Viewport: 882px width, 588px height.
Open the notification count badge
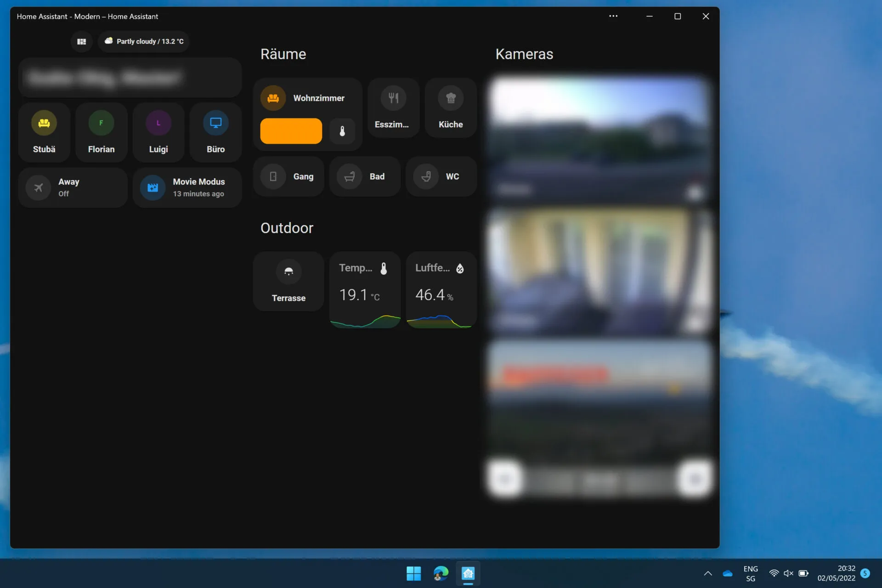[865, 573]
